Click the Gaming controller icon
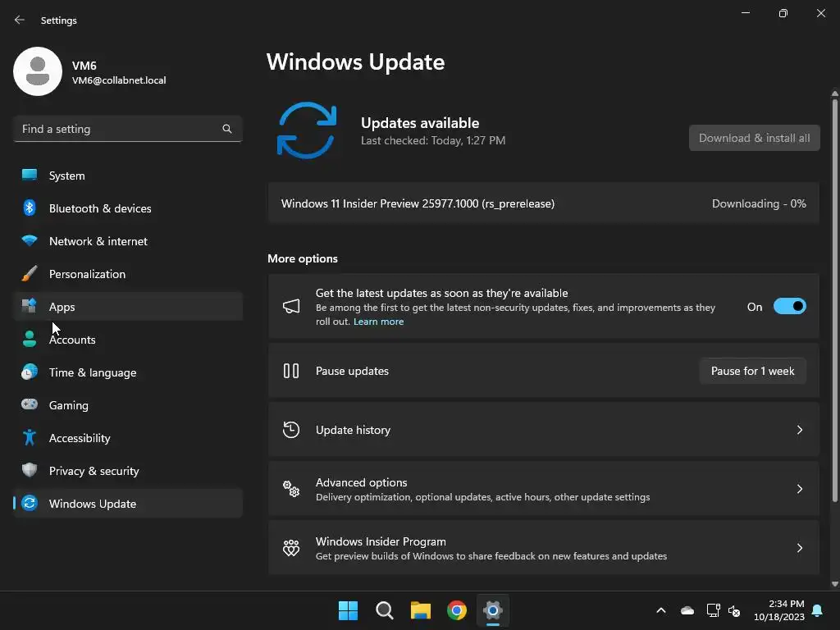The image size is (840, 630). point(30,404)
